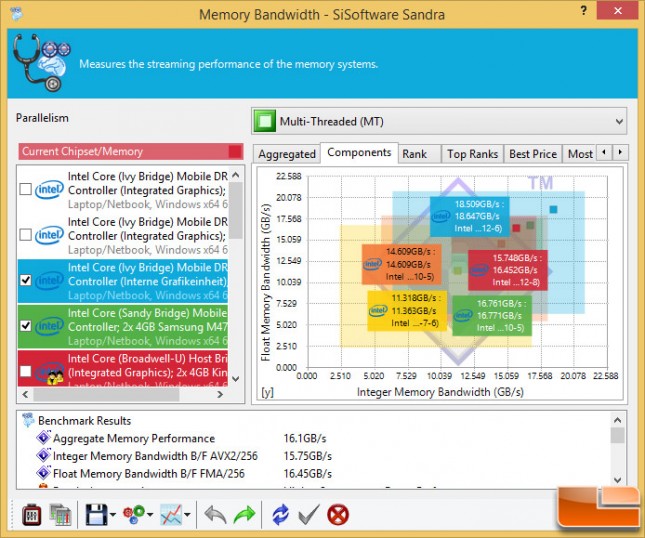645x538 pixels.
Task: Click the blue 18.509GB/s chart label
Action: (470, 216)
